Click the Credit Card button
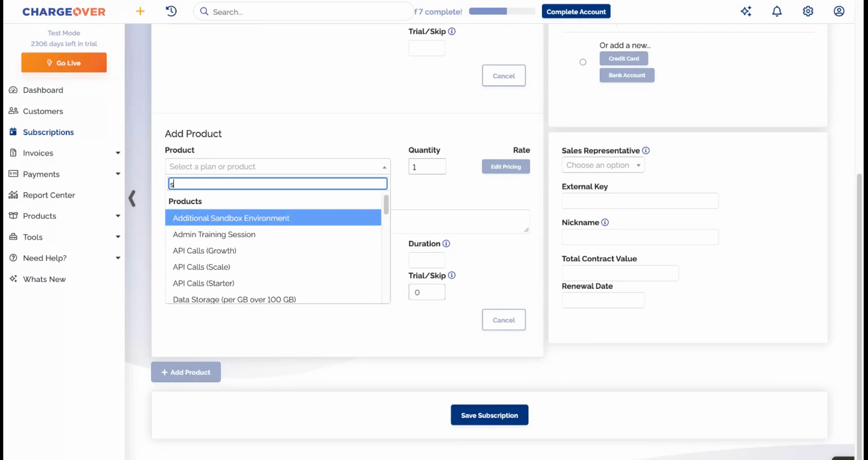868x460 pixels. click(x=623, y=59)
